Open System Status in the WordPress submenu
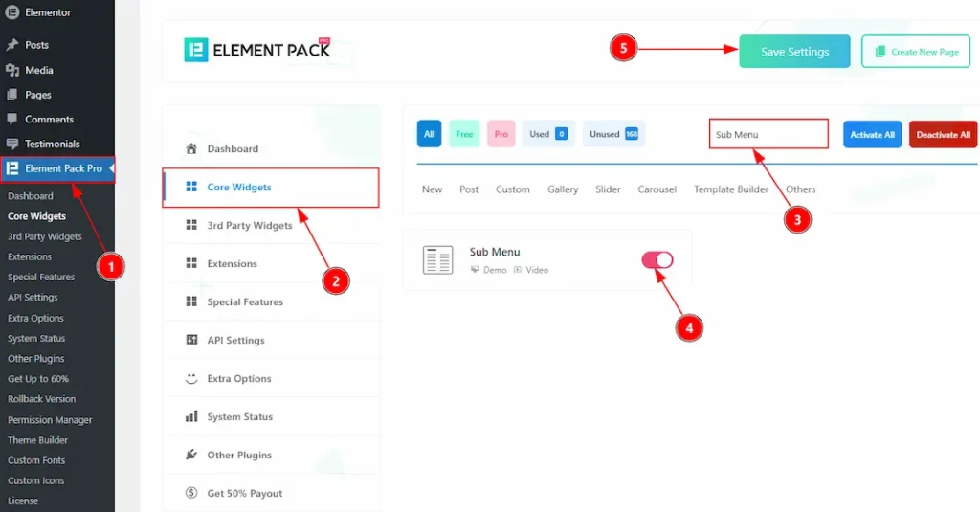 [36, 338]
